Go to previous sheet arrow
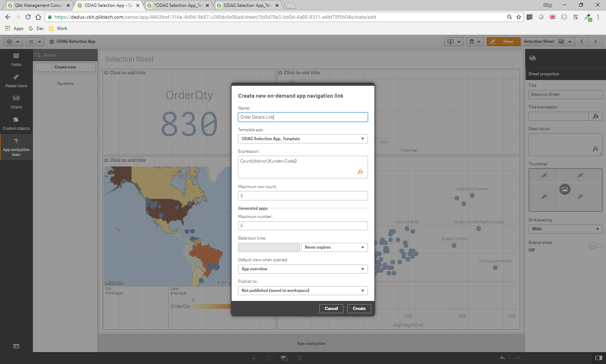Image resolution: width=606 pixels, height=364 pixels. coord(582,41)
